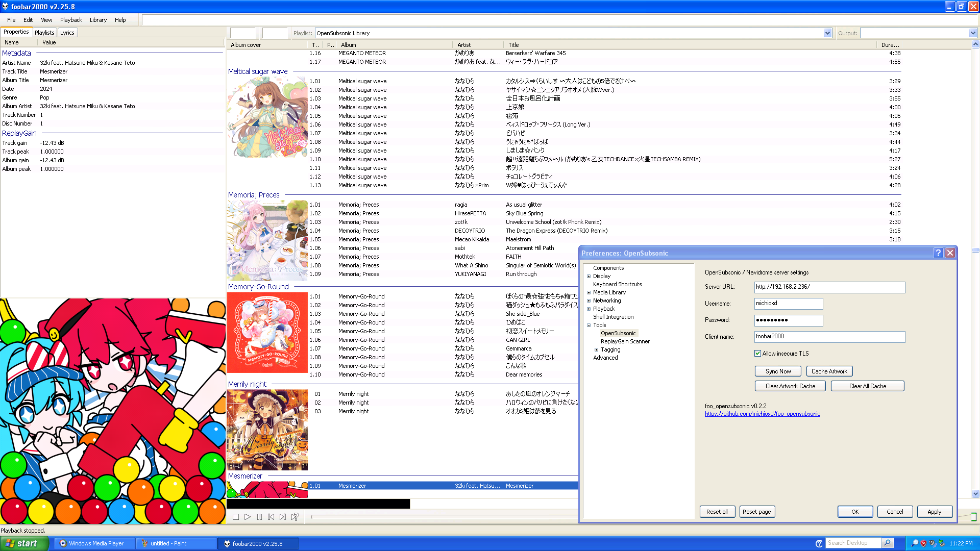Open the Library menu
The image size is (980, 551).
coord(98,20)
